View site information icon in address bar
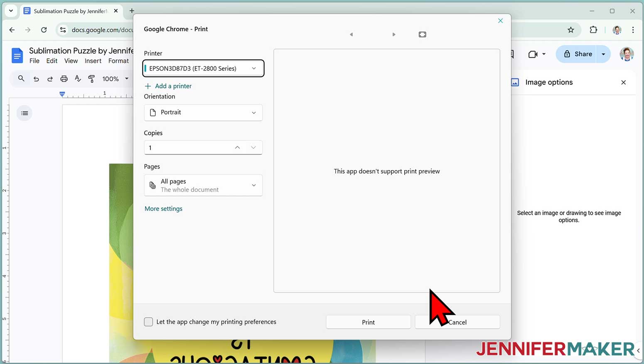Image resolution: width=644 pixels, height=364 pixels. tap(63, 30)
